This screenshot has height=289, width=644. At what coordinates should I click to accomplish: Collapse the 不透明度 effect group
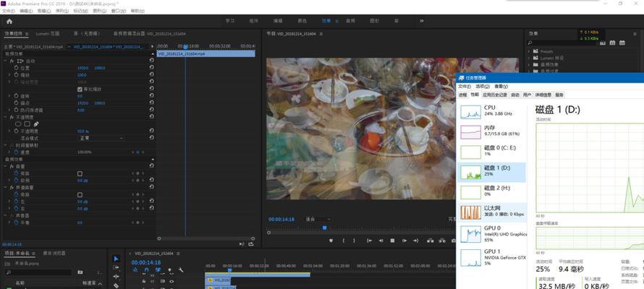(x=5, y=117)
